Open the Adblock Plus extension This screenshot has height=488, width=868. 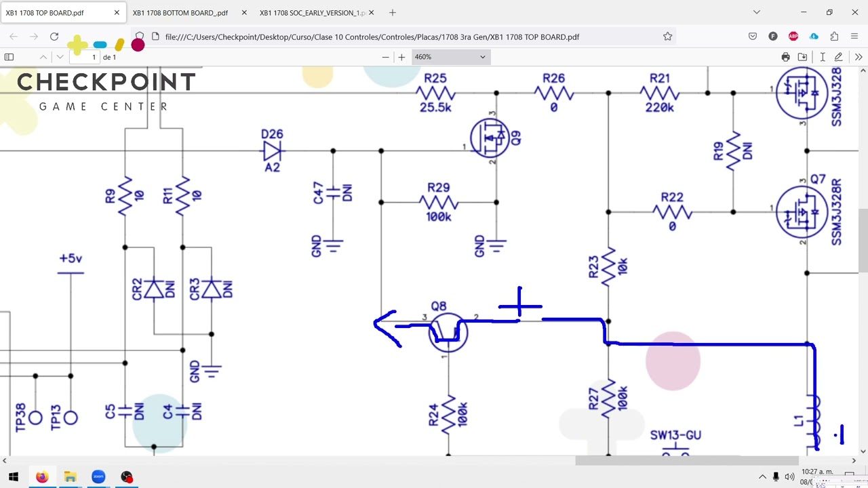[x=793, y=37]
